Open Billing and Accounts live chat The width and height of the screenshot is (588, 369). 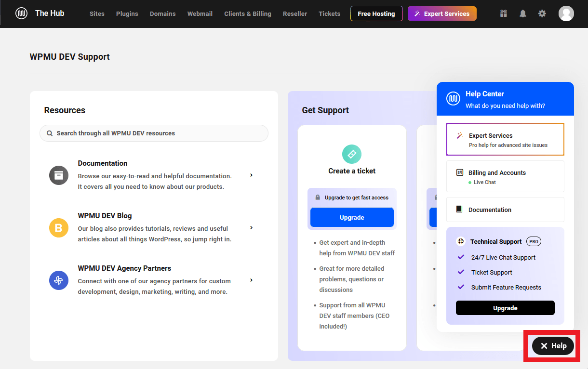coord(505,176)
